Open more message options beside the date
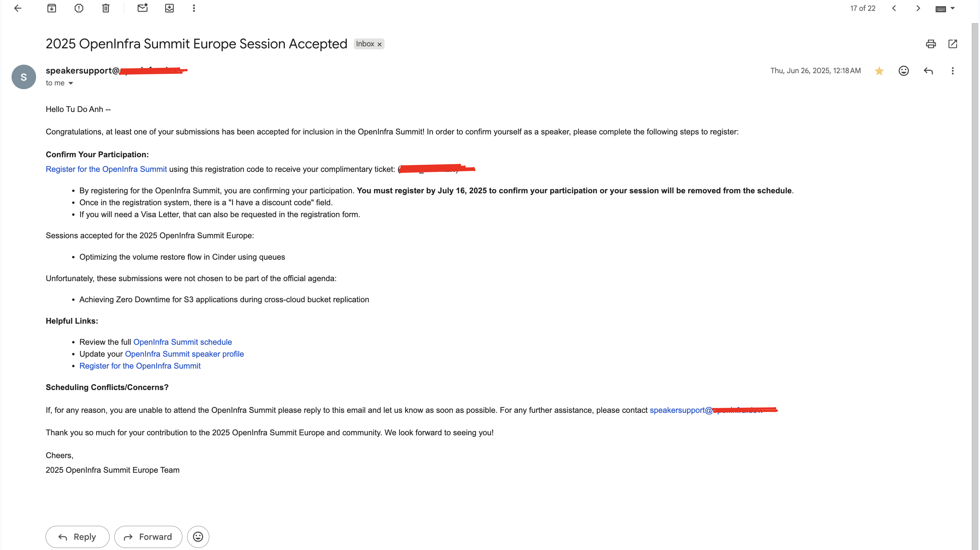Image resolution: width=980 pixels, height=550 pixels. click(x=953, y=71)
